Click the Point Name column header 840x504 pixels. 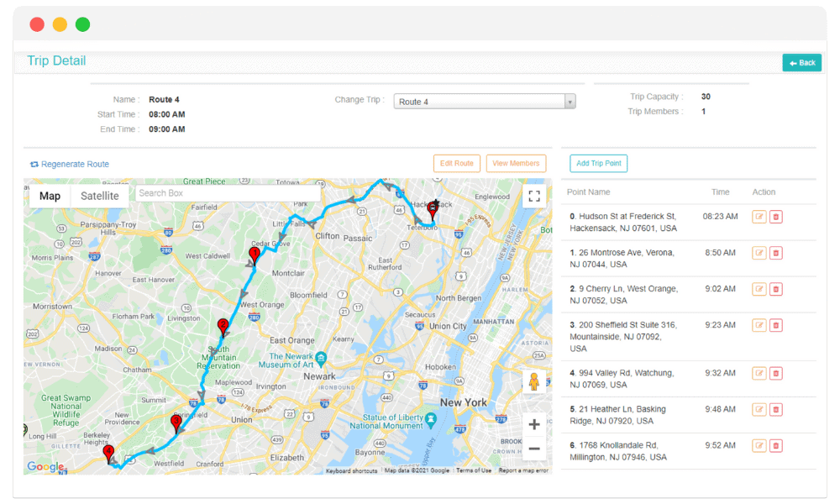pyautogui.click(x=588, y=192)
